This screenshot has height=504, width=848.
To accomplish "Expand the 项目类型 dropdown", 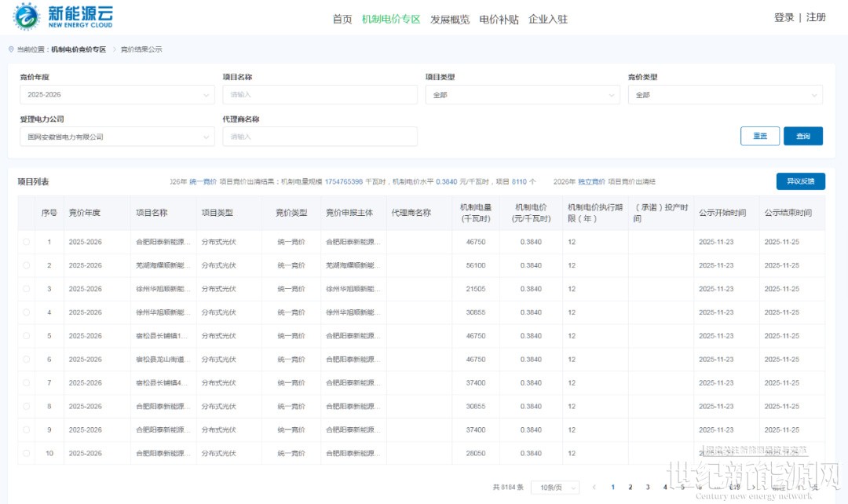I will (521, 95).
